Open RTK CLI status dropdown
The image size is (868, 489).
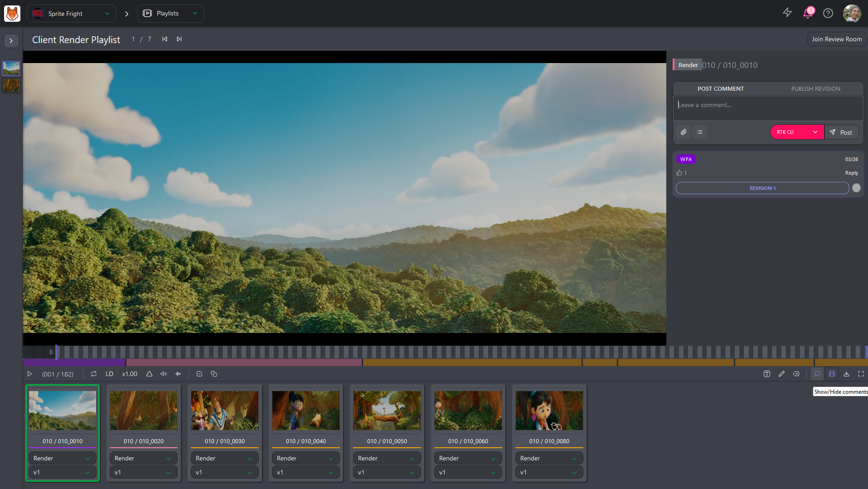pyautogui.click(x=797, y=132)
